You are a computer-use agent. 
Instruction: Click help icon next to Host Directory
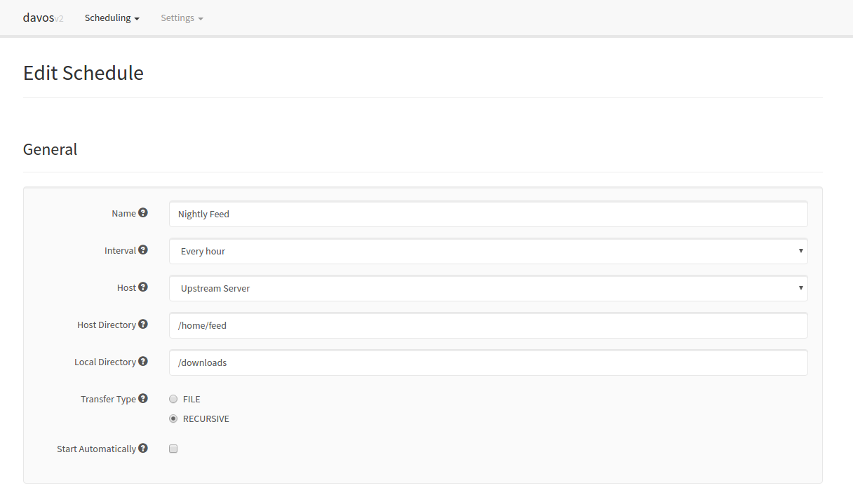143,324
